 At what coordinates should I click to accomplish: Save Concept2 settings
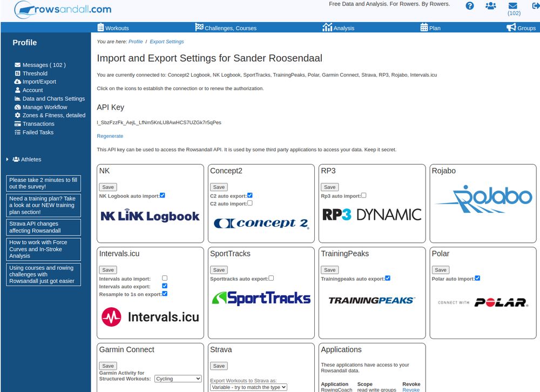point(219,187)
